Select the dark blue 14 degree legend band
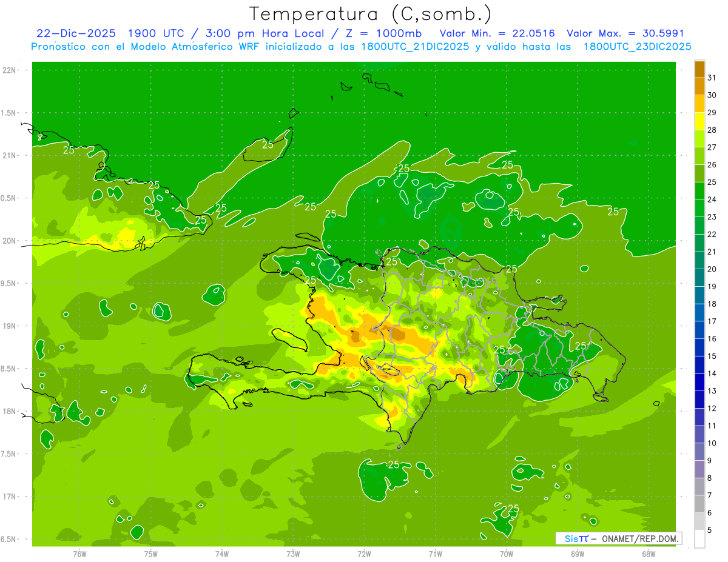Image resolution: width=728 pixels, height=562 pixels. point(699,365)
